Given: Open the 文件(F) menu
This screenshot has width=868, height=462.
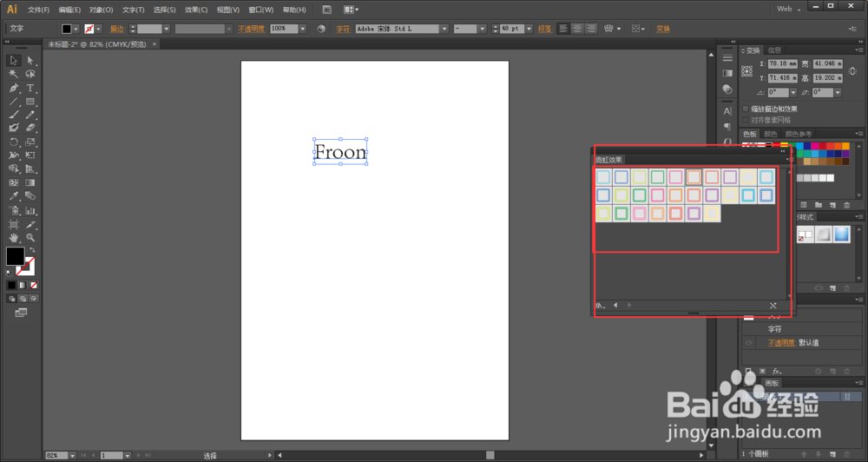Looking at the screenshot, I should (38, 10).
